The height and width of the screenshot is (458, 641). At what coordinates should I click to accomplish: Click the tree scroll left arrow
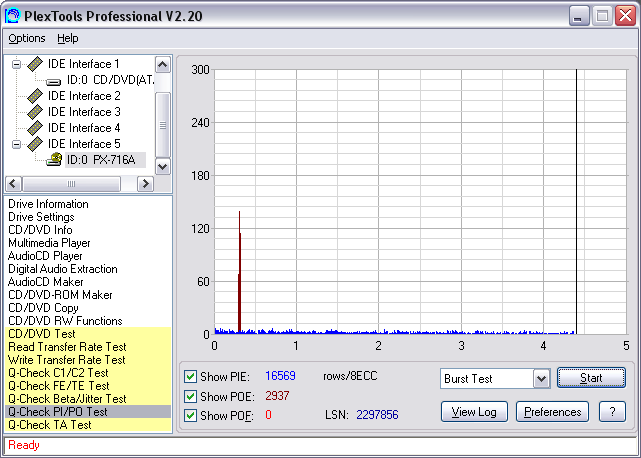[x=13, y=184]
